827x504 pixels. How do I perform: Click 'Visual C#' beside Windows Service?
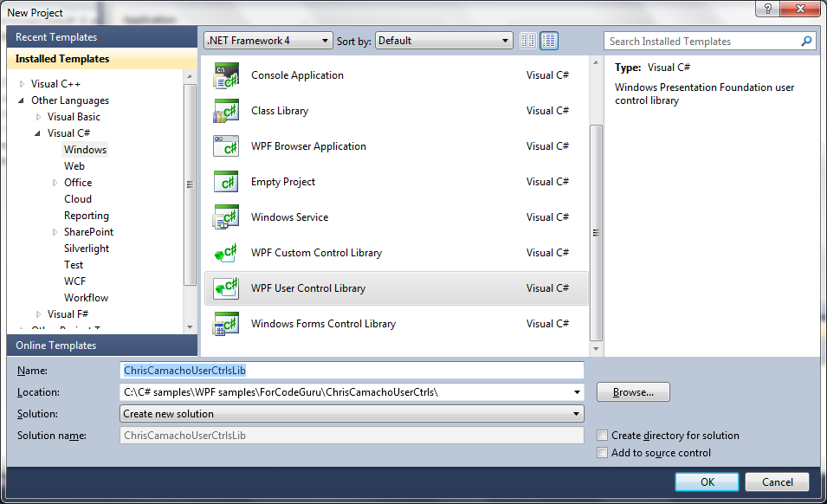click(547, 217)
